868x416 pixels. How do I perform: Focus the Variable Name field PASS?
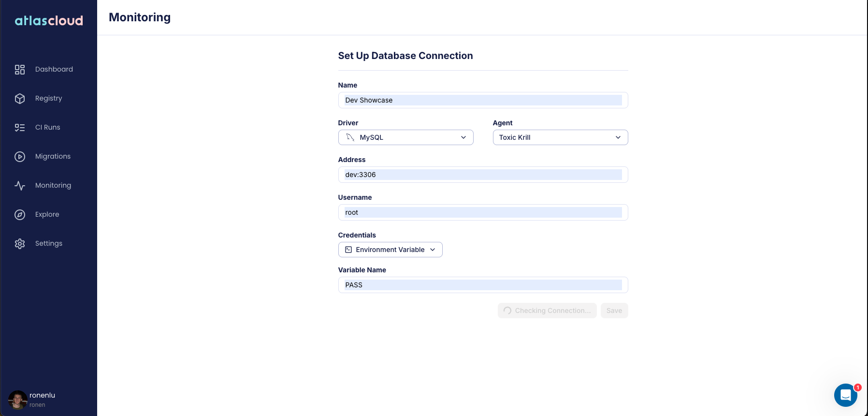coord(483,285)
